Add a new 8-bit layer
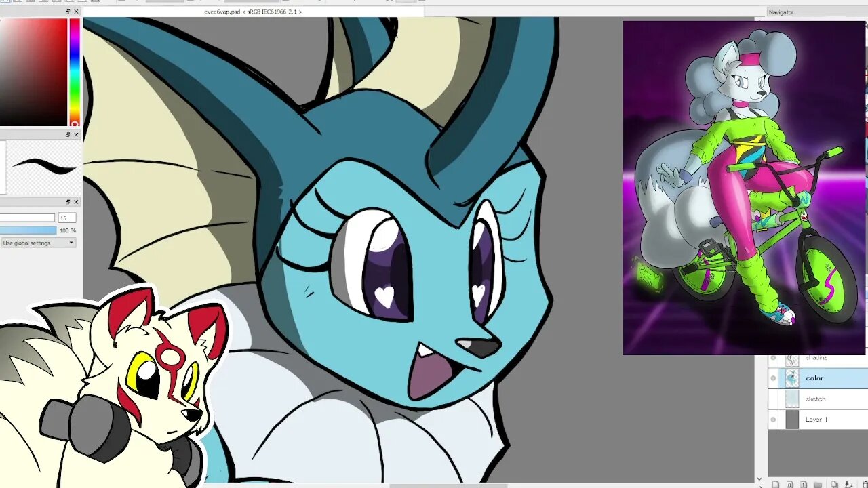This screenshot has width=868, height=488. (x=790, y=484)
